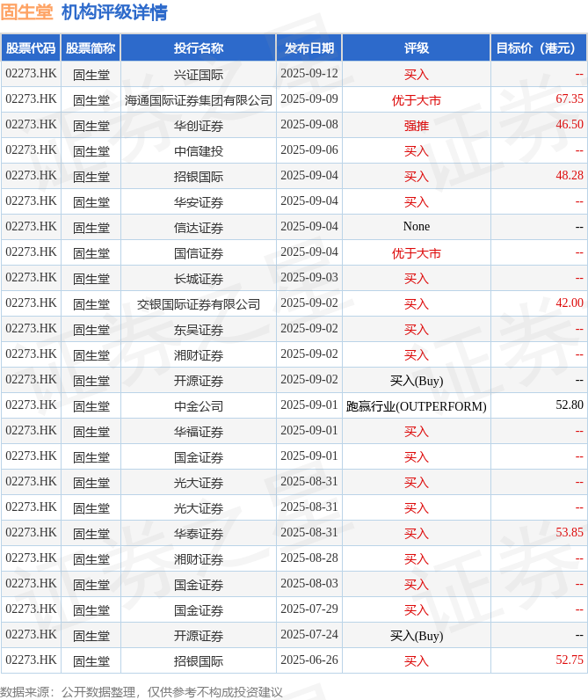Click target price 52.75

(x=570, y=660)
